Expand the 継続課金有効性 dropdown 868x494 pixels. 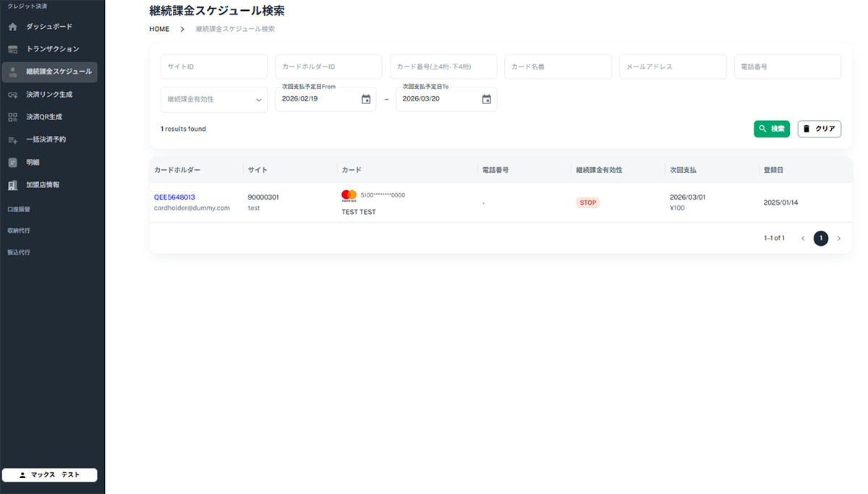(x=258, y=100)
